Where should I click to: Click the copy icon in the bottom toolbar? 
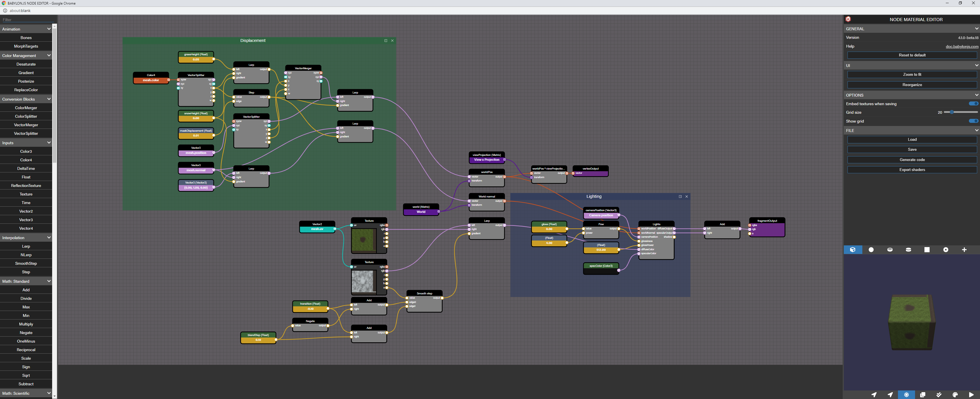pos(922,395)
